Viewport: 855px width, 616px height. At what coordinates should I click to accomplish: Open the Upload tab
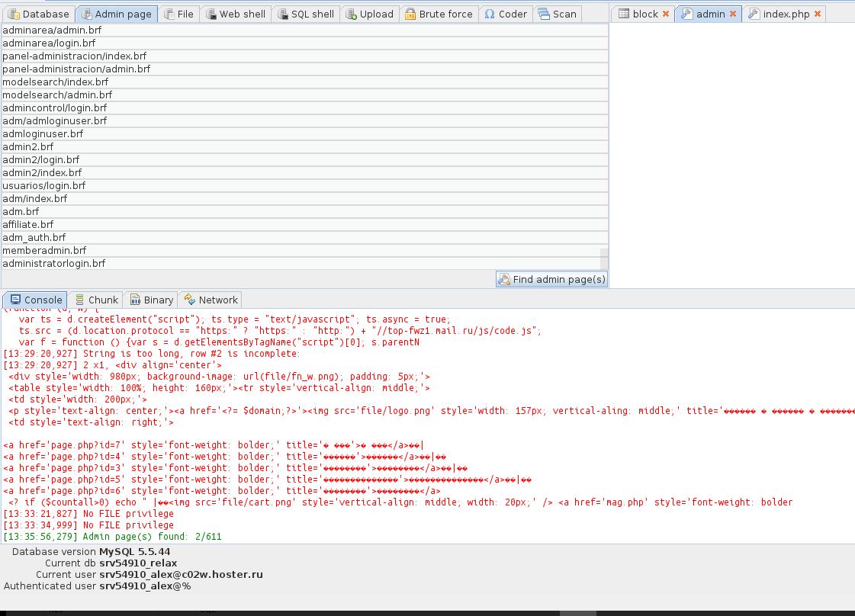(369, 14)
